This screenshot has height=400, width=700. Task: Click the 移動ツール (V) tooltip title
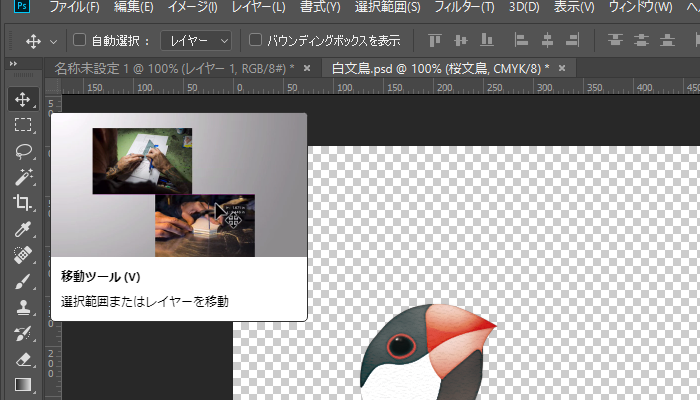[x=100, y=277]
